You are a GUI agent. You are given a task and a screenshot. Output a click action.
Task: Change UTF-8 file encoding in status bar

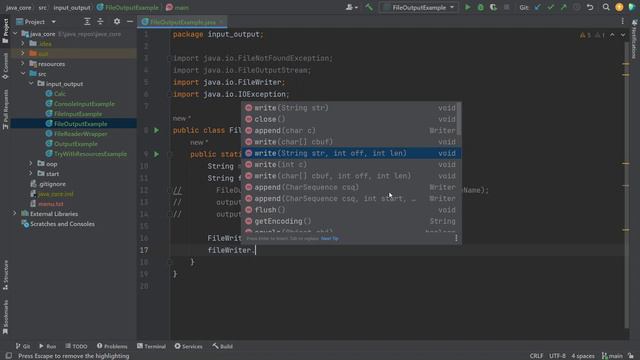coord(557,356)
